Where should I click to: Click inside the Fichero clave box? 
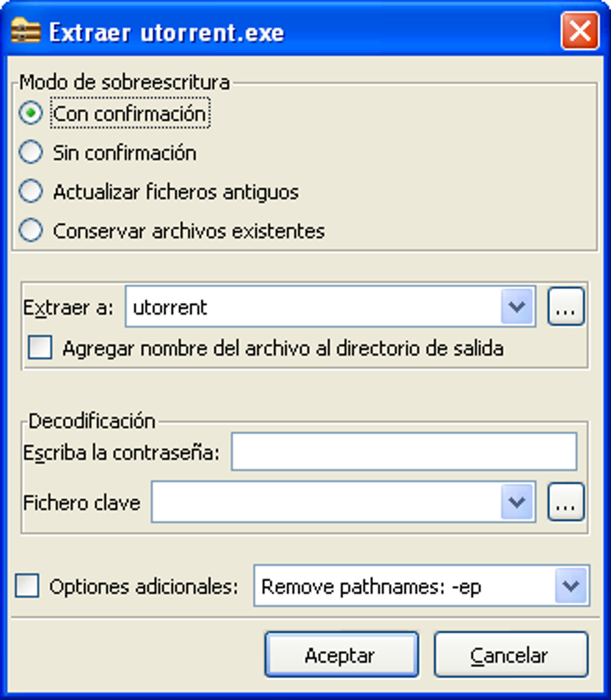pos(326,502)
